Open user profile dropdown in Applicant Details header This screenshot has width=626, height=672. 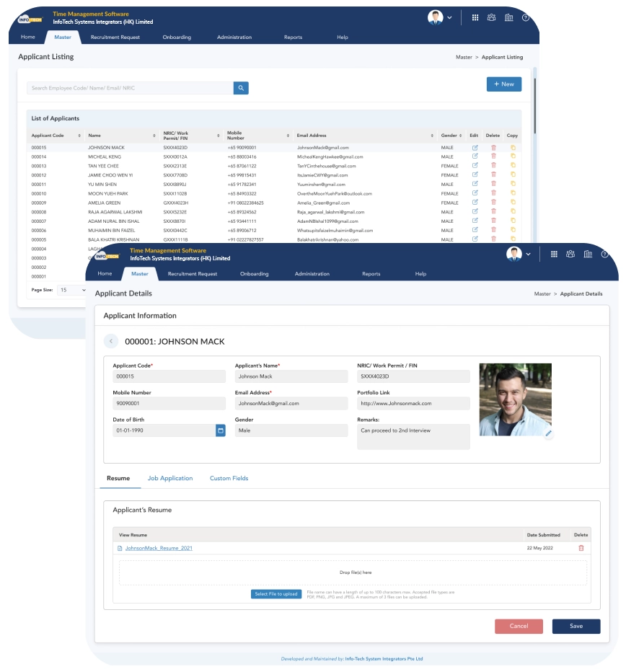[x=519, y=254]
